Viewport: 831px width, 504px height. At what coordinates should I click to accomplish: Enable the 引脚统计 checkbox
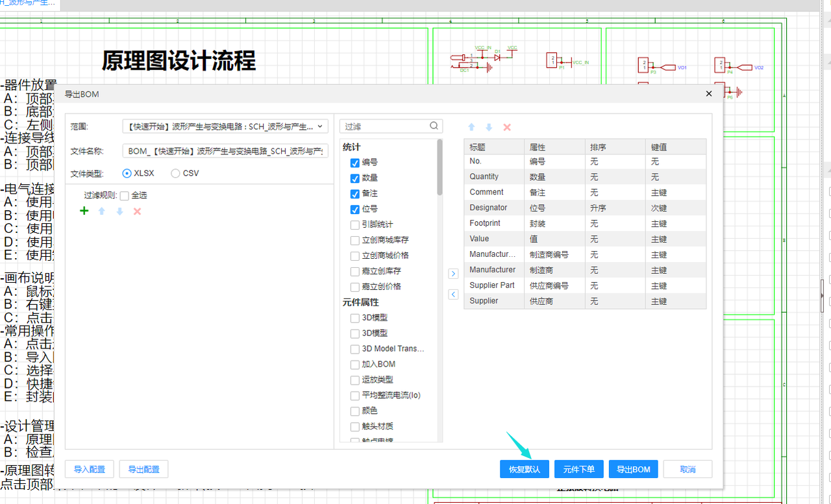(355, 225)
